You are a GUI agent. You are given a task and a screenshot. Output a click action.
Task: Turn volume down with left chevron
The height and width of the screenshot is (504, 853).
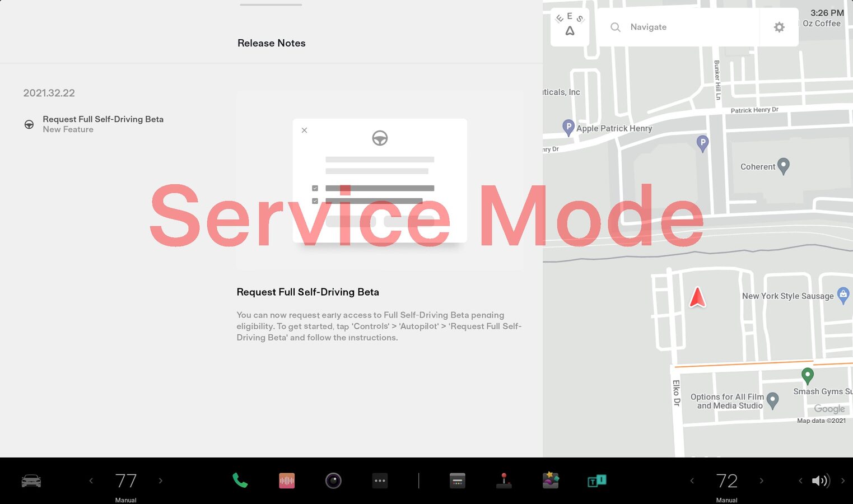[800, 480]
